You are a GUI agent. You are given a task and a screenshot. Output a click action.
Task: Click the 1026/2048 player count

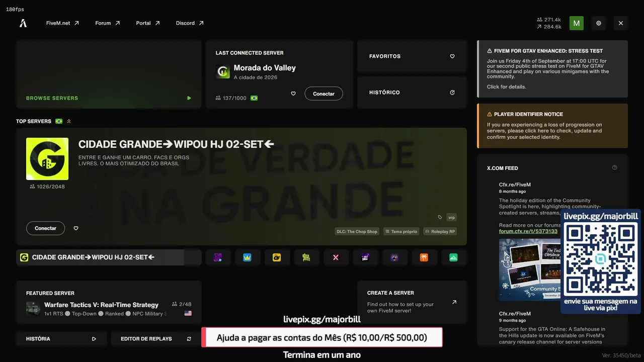point(47,187)
